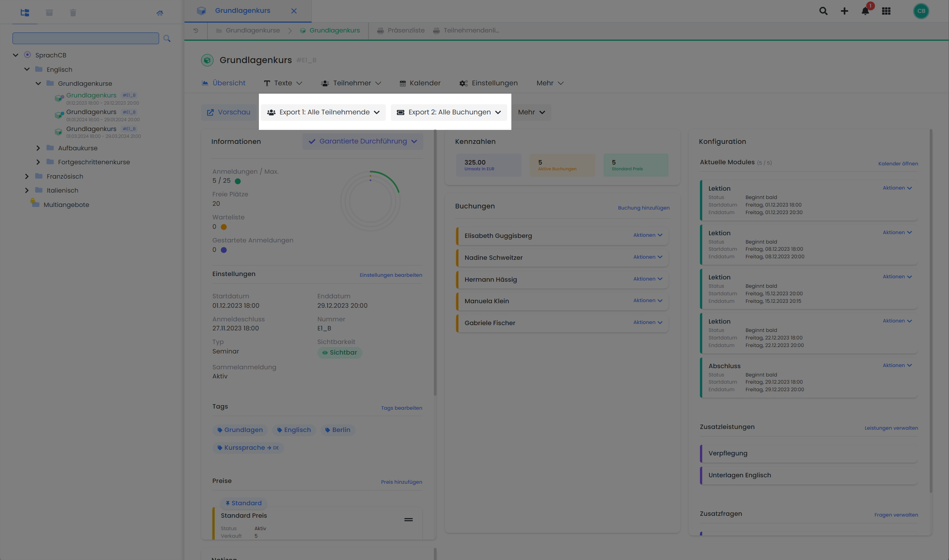
Task: Open the trash icon in sidebar
Action: coord(73,13)
